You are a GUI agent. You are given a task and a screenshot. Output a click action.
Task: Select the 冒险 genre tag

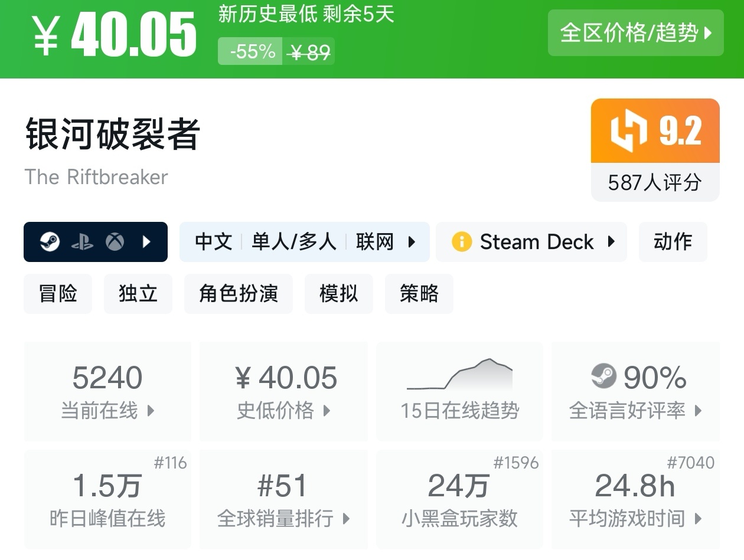pyautogui.click(x=58, y=293)
